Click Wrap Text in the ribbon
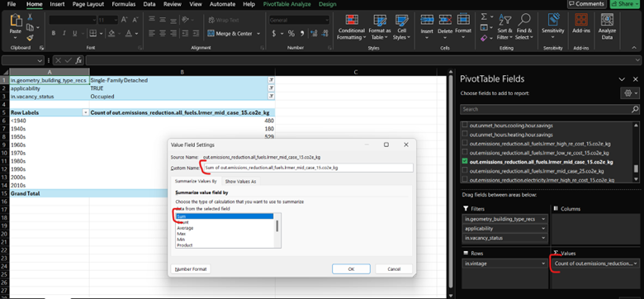The image size is (644, 299). tap(224, 20)
